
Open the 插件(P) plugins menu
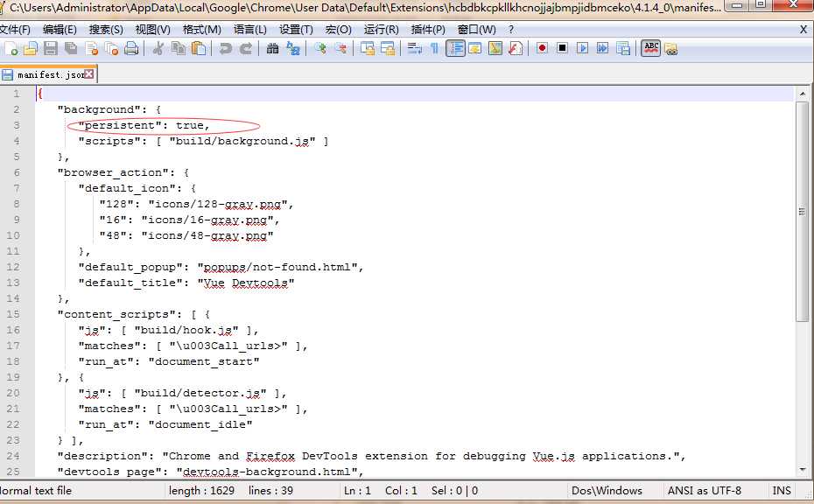[428, 29]
